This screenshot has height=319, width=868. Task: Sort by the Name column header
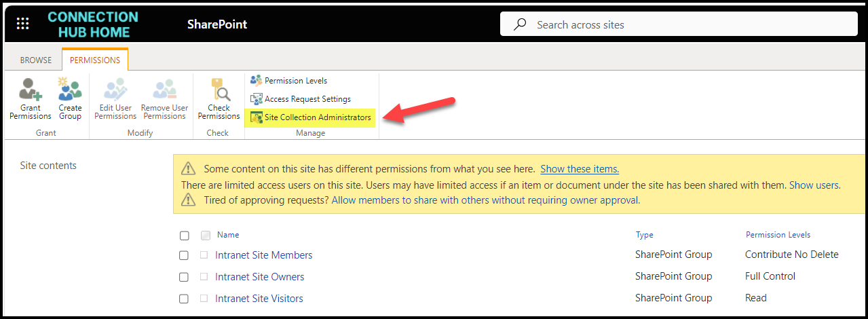[228, 235]
